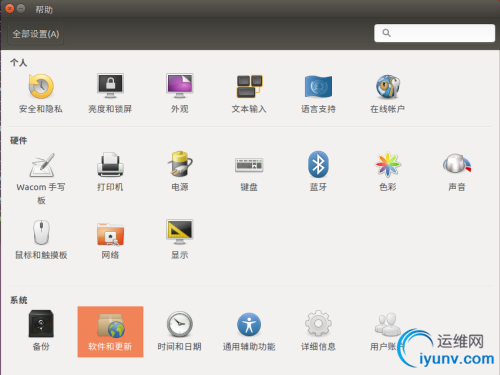The height and width of the screenshot is (375, 500).
Task: Open 打印机 printer settings
Action: click(110, 172)
